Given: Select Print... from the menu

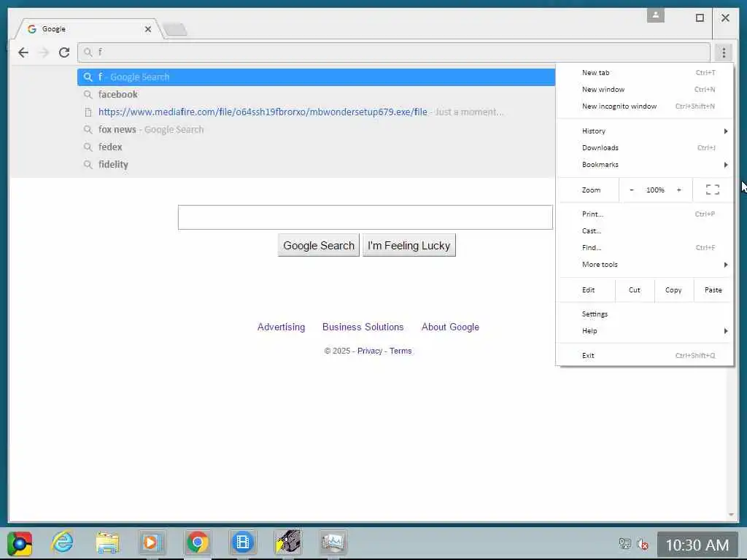Looking at the screenshot, I should [645, 214].
